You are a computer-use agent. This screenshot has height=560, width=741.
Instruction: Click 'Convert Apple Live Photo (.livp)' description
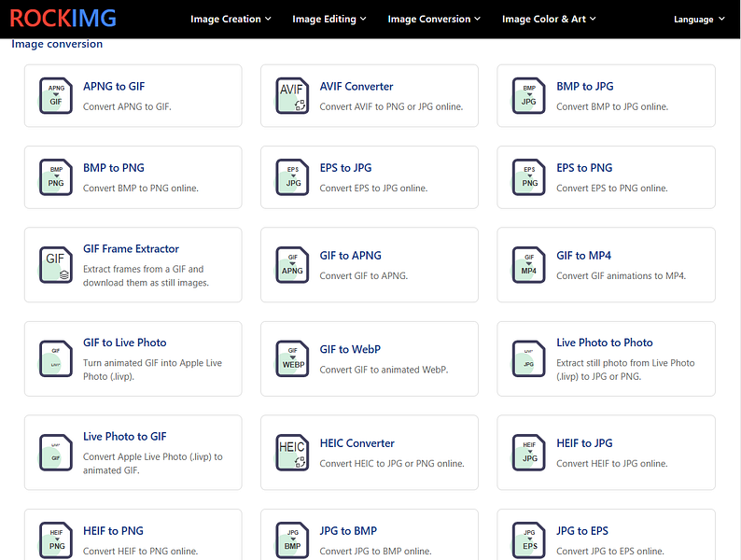153,464
